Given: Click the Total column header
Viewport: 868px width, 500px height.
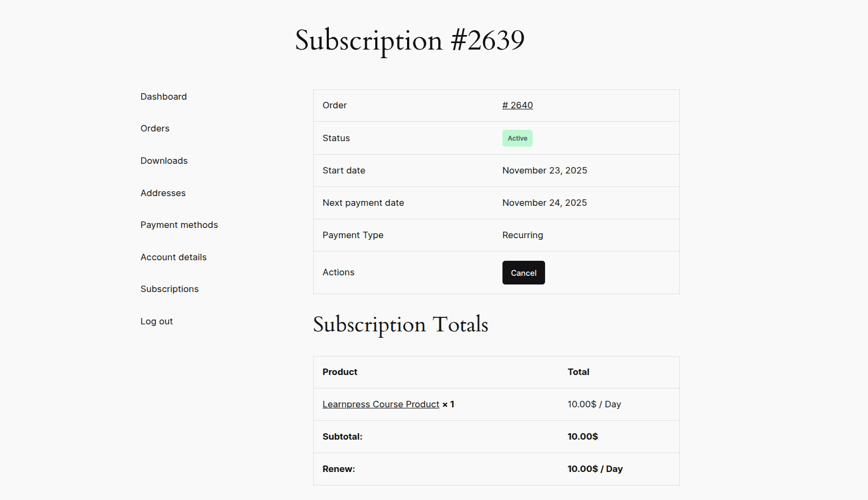Looking at the screenshot, I should [x=578, y=372].
